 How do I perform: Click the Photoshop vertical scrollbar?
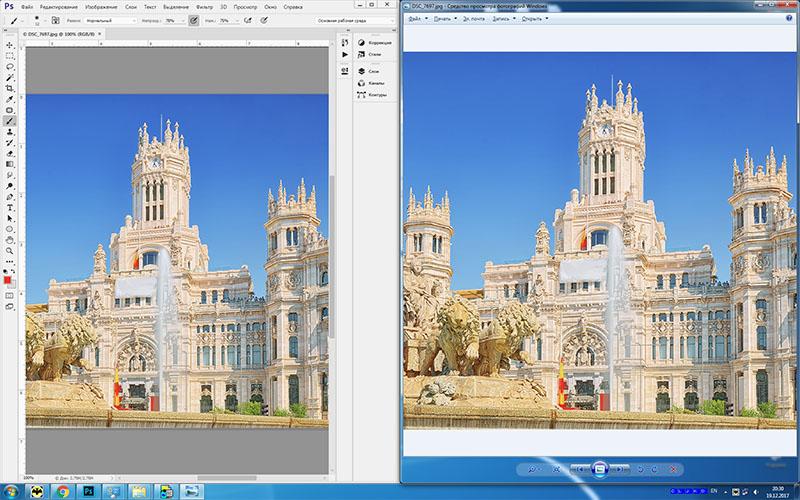coord(332,255)
